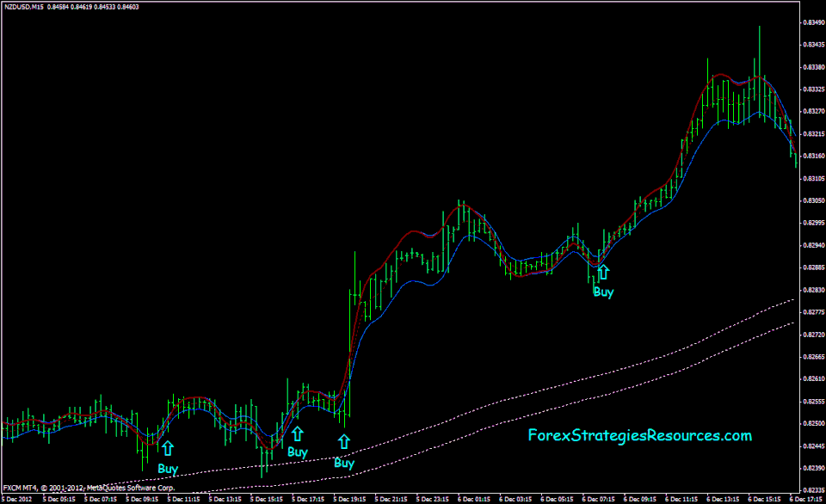Click the 6 Dec 09:15 time label

click(640, 499)
